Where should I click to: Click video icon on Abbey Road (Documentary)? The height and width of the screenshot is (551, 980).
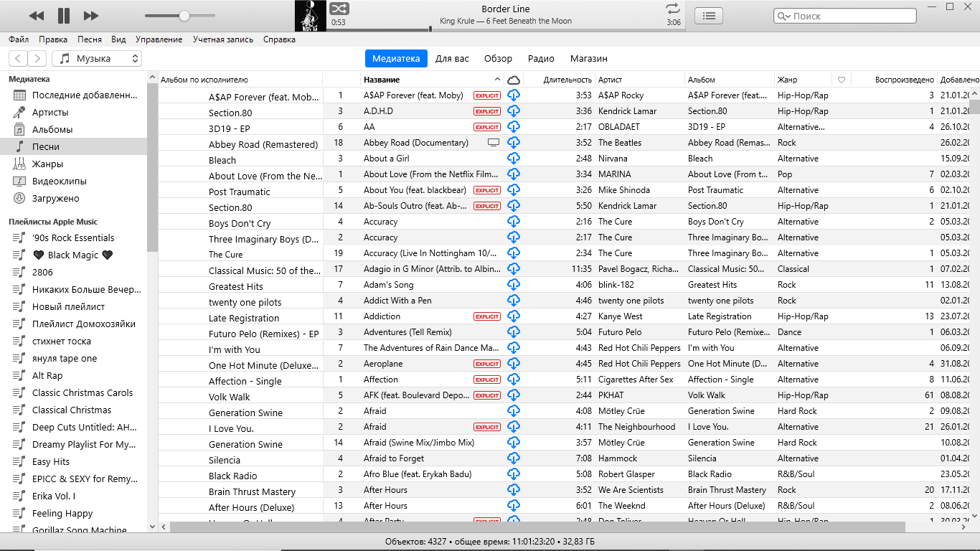(x=493, y=143)
